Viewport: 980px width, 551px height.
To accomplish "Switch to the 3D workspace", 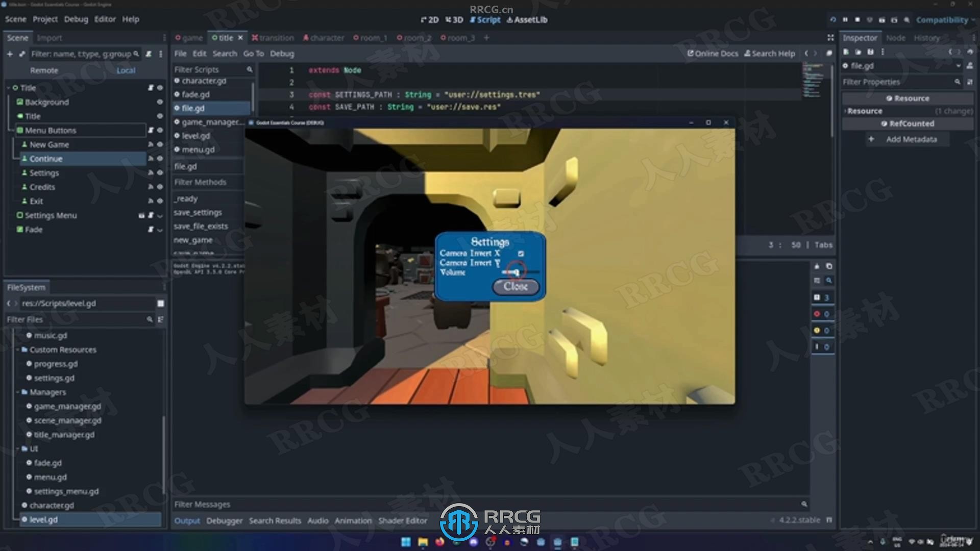I will tap(454, 20).
